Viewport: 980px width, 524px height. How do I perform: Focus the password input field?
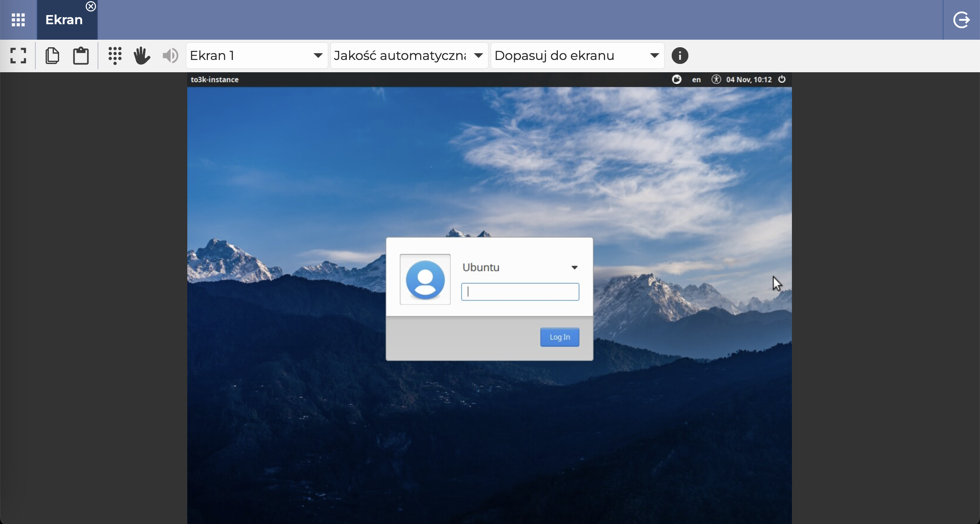coord(520,292)
